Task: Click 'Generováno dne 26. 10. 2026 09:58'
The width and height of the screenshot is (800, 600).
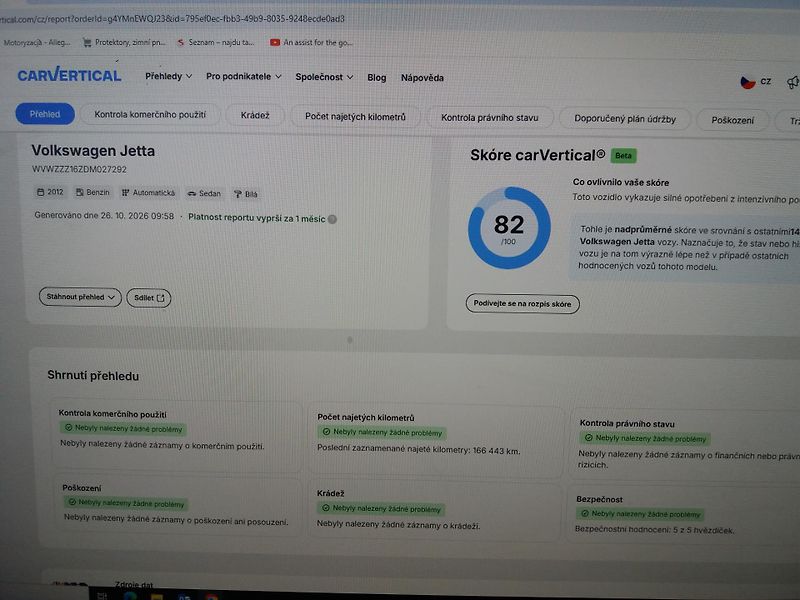Action: click(x=104, y=215)
